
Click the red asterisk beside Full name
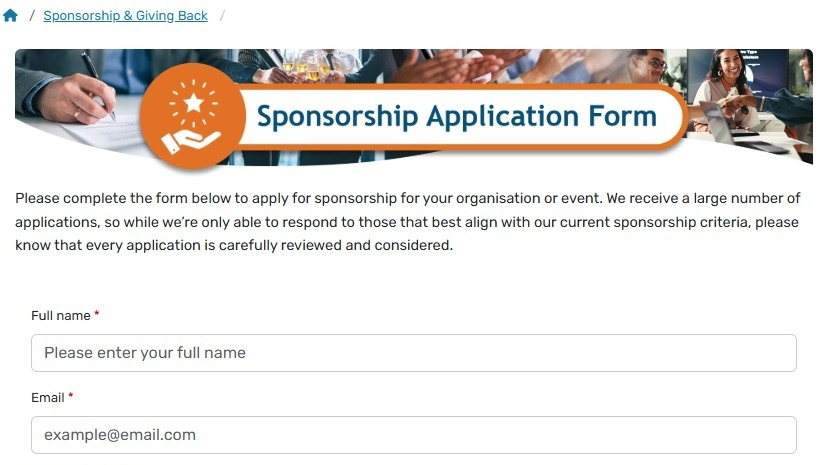tap(97, 315)
